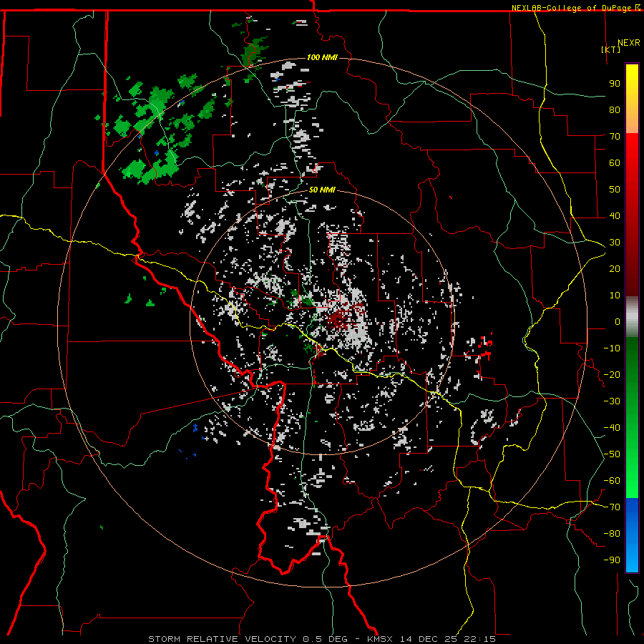Click the 100 NMI range ring label
The width and height of the screenshot is (644, 644).
322,57
